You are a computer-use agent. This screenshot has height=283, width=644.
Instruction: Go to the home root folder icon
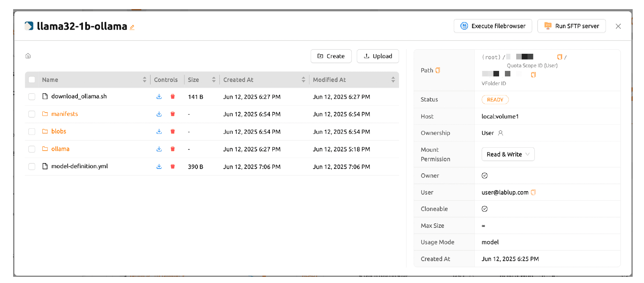(x=28, y=56)
